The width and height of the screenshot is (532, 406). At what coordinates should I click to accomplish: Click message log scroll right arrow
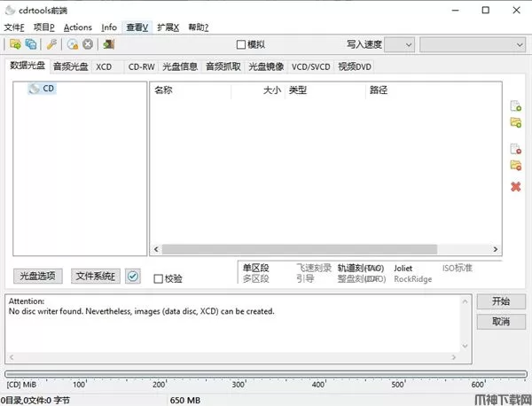[454, 357]
